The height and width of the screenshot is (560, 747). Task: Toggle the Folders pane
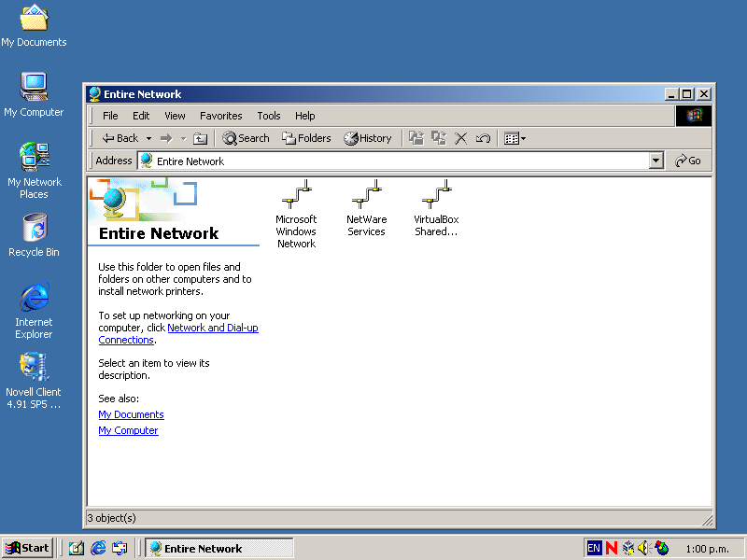[306, 138]
